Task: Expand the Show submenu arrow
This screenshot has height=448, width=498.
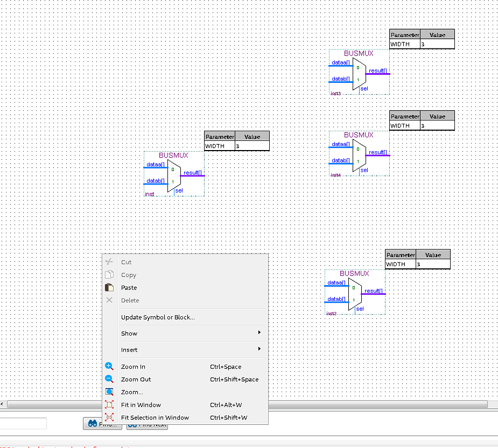Action: tap(259, 332)
